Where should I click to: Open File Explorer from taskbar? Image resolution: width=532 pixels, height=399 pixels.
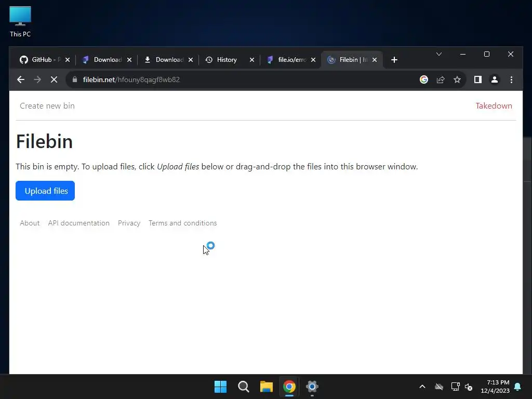[267, 387]
